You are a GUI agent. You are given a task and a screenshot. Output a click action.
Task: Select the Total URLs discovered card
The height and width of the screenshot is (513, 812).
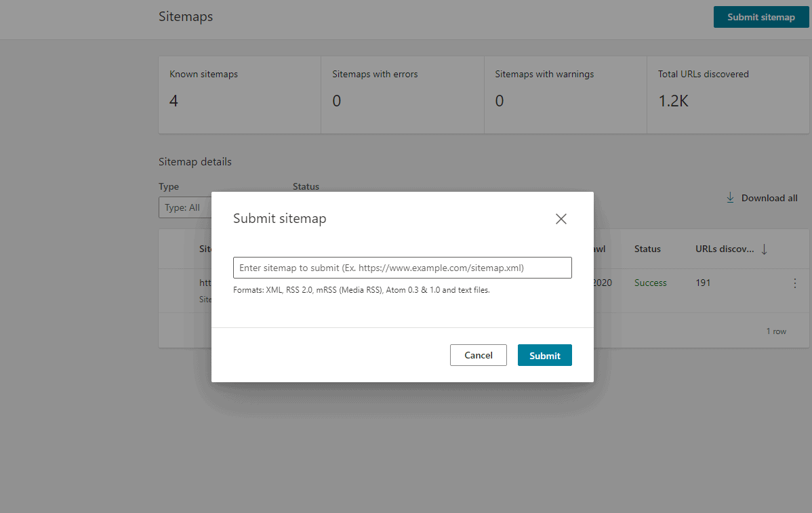click(x=728, y=95)
